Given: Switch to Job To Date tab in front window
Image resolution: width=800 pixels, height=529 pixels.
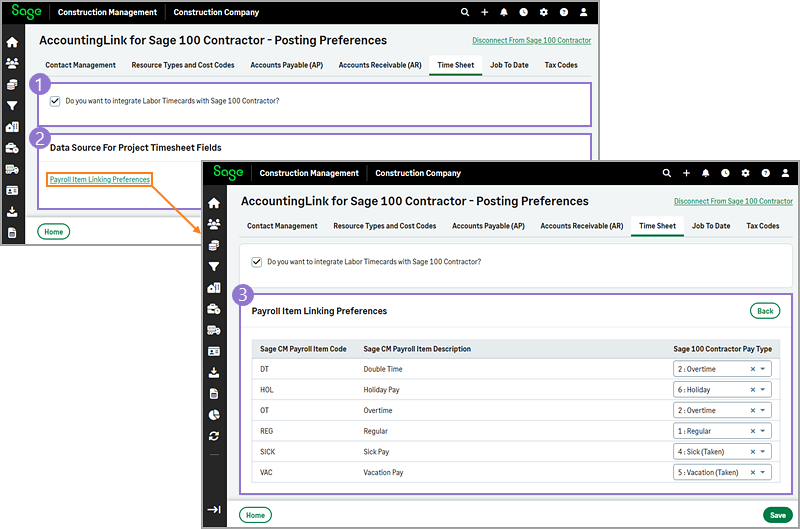Looking at the screenshot, I should pos(710,226).
